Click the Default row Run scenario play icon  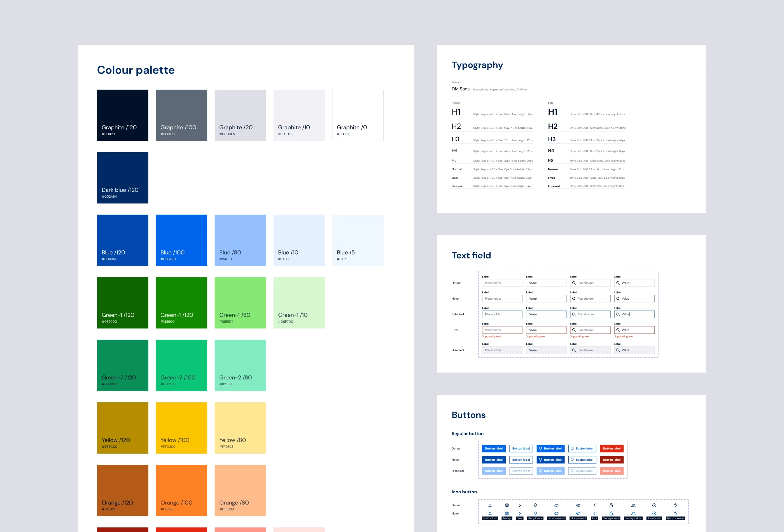tap(654, 505)
